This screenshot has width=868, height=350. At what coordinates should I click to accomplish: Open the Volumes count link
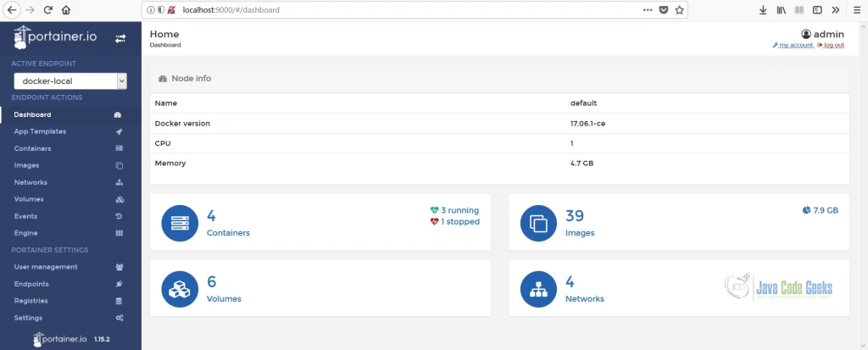(x=224, y=289)
